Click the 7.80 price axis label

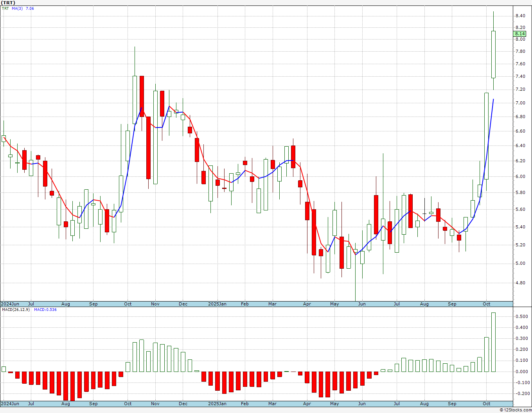click(x=520, y=51)
